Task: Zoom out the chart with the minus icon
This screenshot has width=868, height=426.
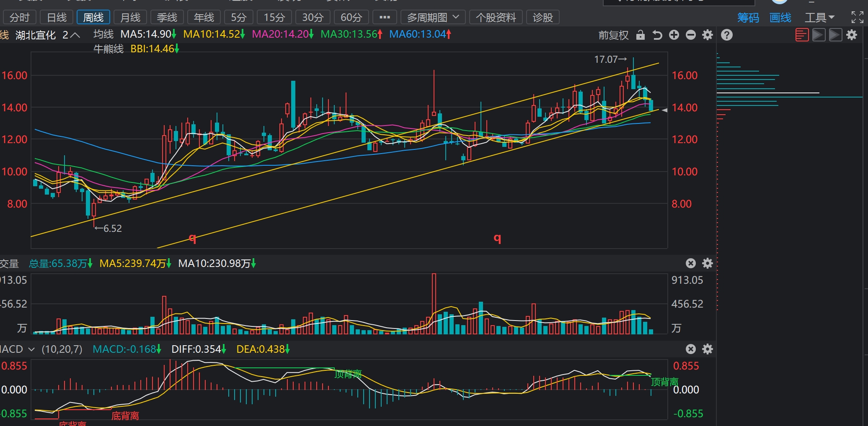Action: tap(691, 35)
